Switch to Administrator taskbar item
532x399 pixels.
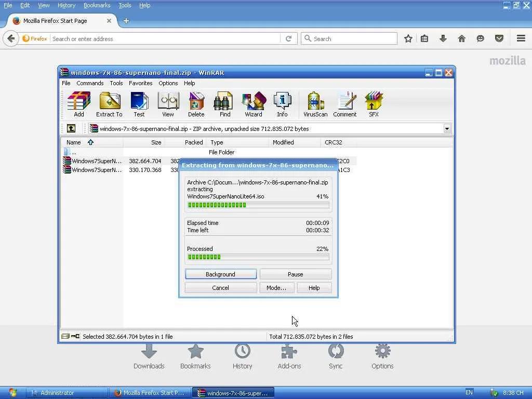tap(66, 393)
